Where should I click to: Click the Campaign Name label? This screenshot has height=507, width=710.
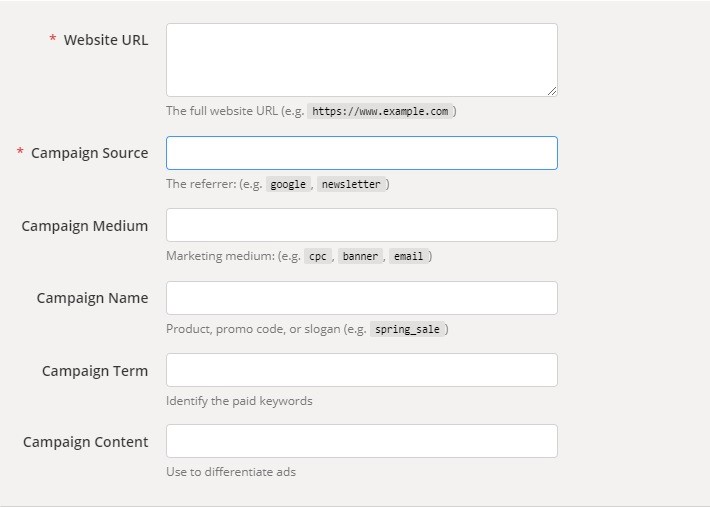[92, 298]
